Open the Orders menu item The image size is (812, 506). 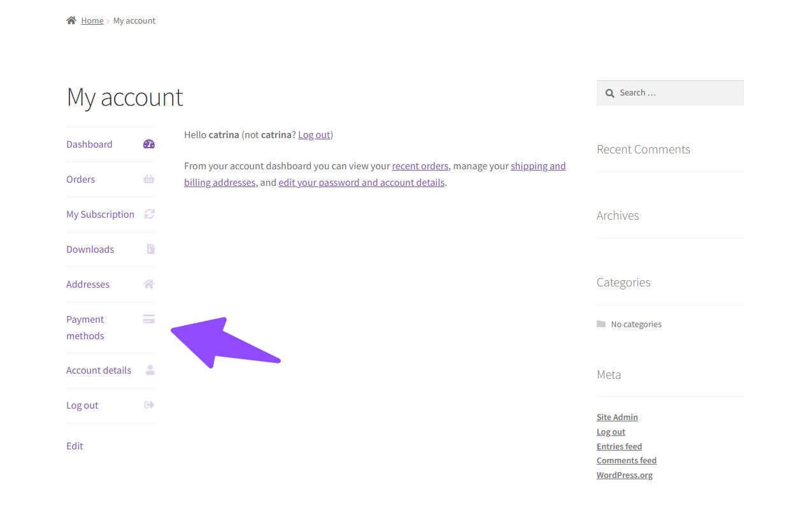click(81, 179)
